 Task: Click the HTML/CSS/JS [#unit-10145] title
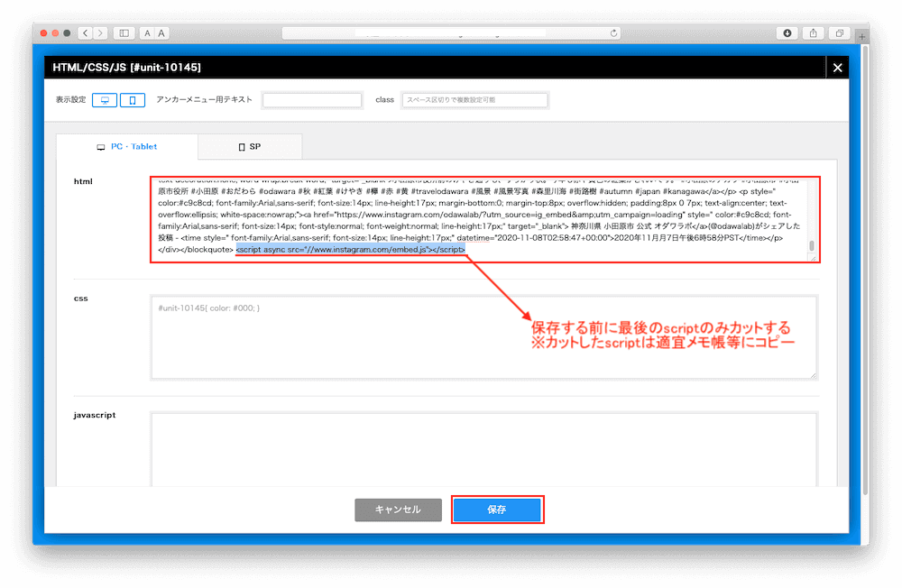pyautogui.click(x=126, y=68)
